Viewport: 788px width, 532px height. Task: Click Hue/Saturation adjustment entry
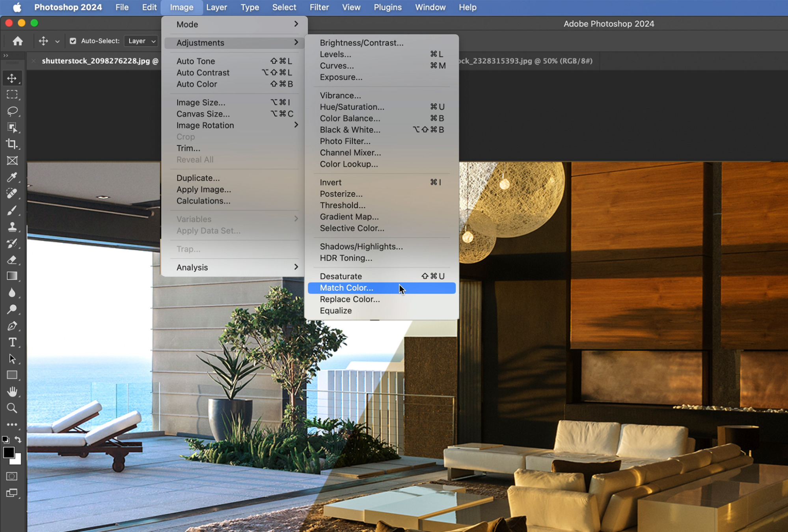352,107
